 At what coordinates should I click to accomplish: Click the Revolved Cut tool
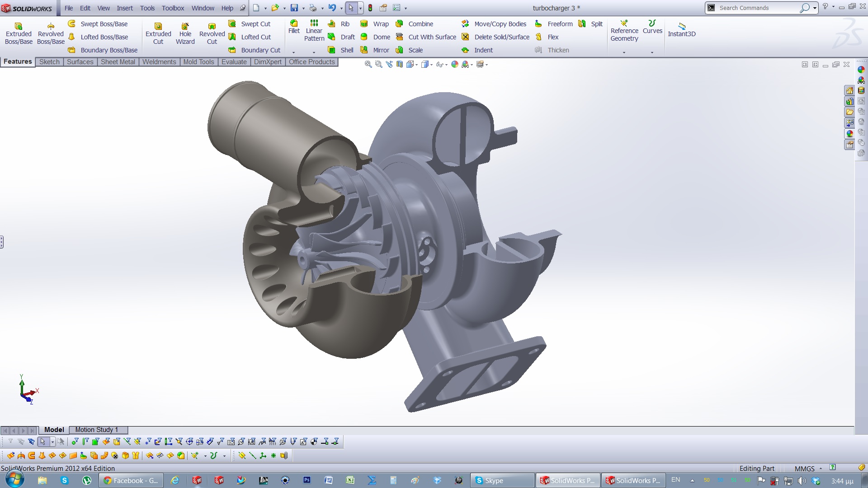212,33
